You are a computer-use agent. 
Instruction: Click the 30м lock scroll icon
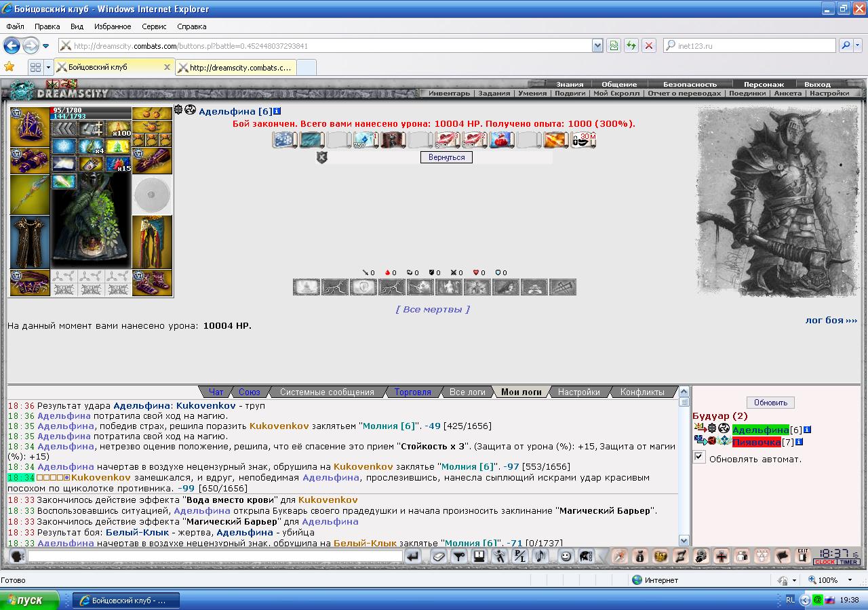click(x=583, y=140)
